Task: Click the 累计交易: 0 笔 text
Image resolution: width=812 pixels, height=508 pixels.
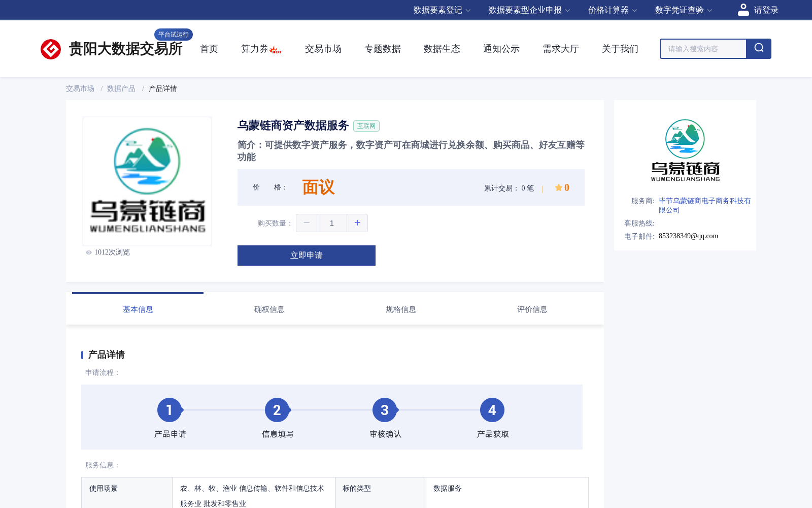Action: [x=509, y=188]
